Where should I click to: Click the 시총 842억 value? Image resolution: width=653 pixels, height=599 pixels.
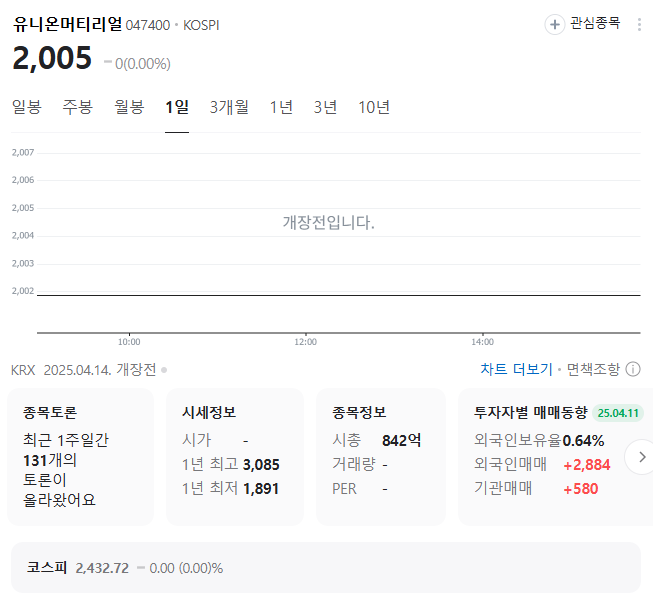[402, 440]
